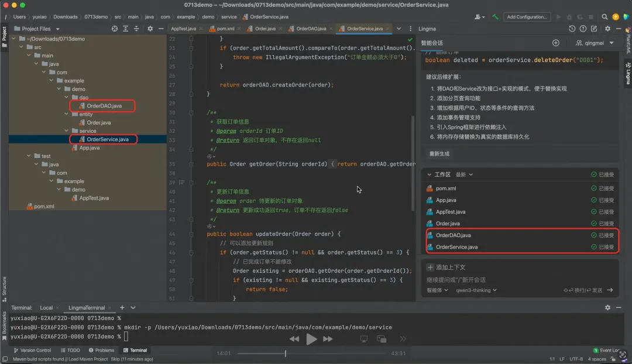Collapse the 工作区 workspace section
Image resolution: width=632 pixels, height=364 pixels.
[430, 174]
